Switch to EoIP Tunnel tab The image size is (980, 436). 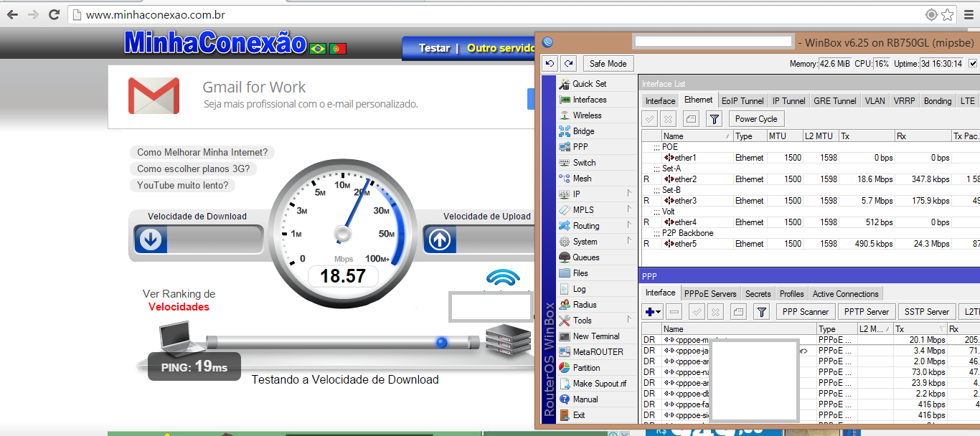click(x=743, y=101)
